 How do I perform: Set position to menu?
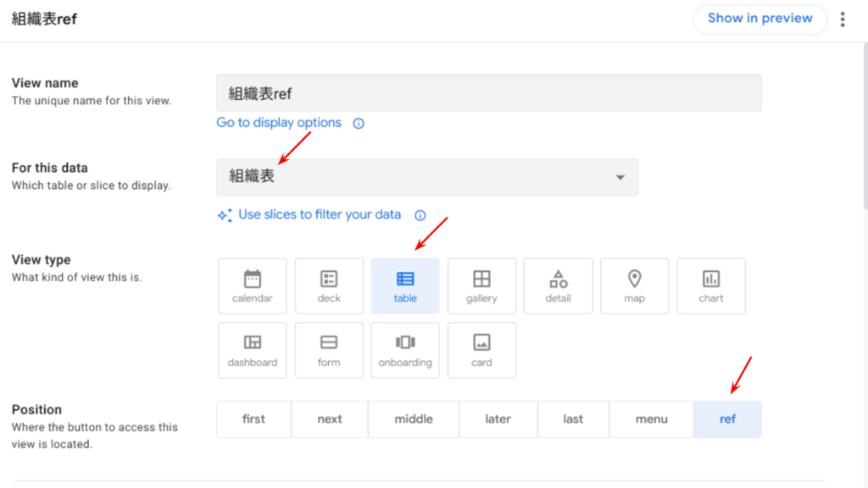point(651,419)
